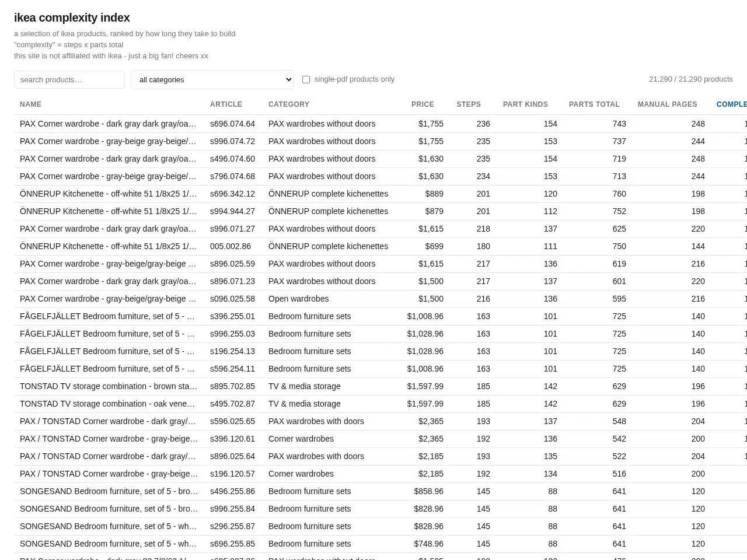Click the $879 price cell
This screenshot has height=560, width=747.
pyautogui.click(x=434, y=211)
